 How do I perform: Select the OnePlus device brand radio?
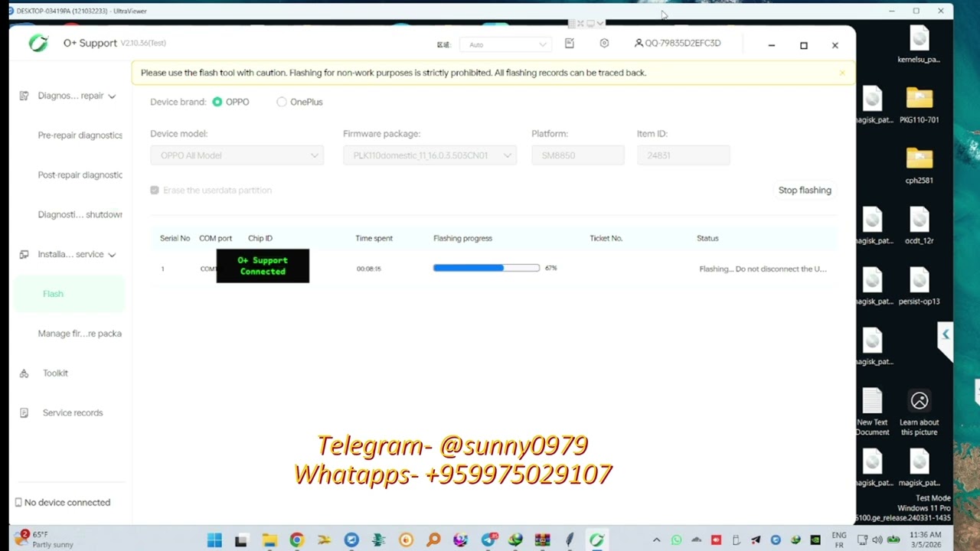tap(282, 102)
